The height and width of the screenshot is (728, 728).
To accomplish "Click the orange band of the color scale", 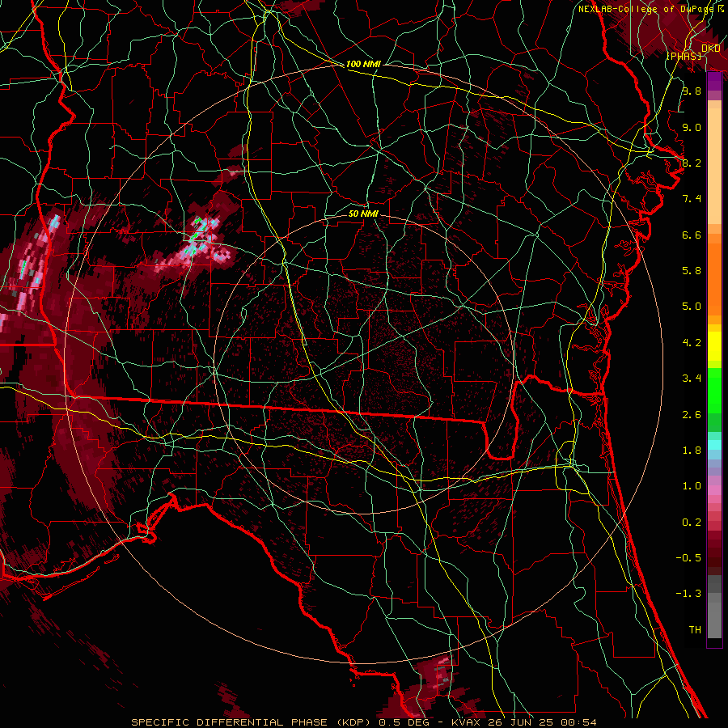I will tap(714, 275).
